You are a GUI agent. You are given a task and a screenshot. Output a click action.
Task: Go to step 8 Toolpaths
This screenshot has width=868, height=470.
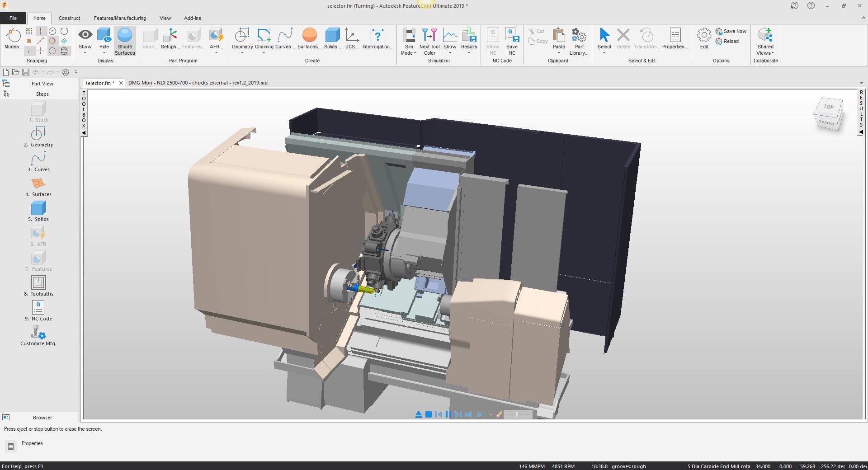(38, 286)
